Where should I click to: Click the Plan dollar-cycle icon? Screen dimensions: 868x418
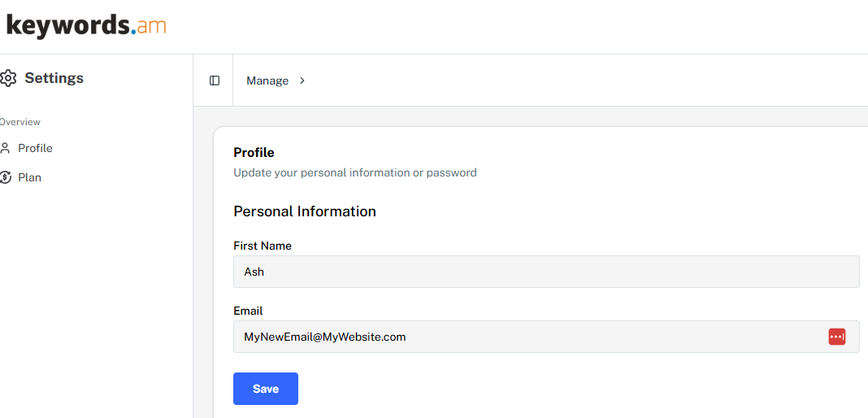tap(6, 178)
